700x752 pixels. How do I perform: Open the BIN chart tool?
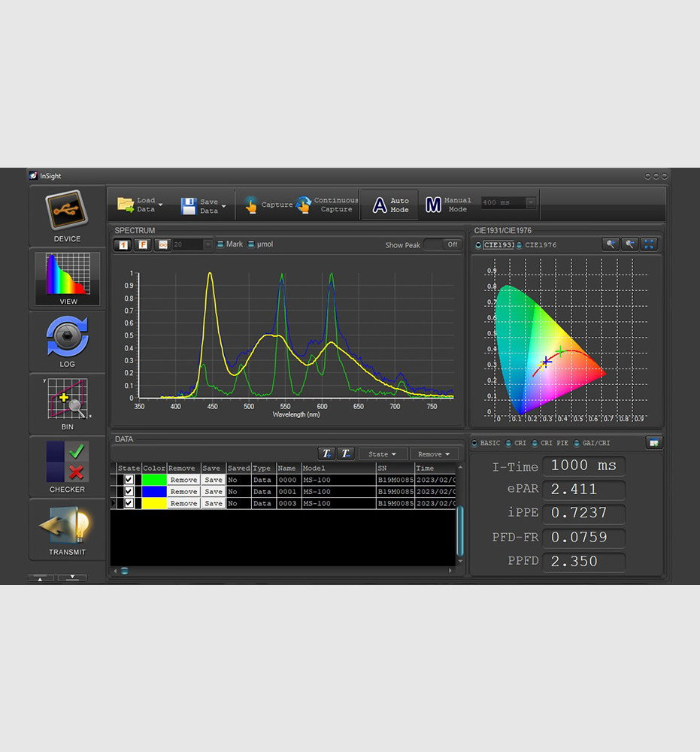(67, 403)
